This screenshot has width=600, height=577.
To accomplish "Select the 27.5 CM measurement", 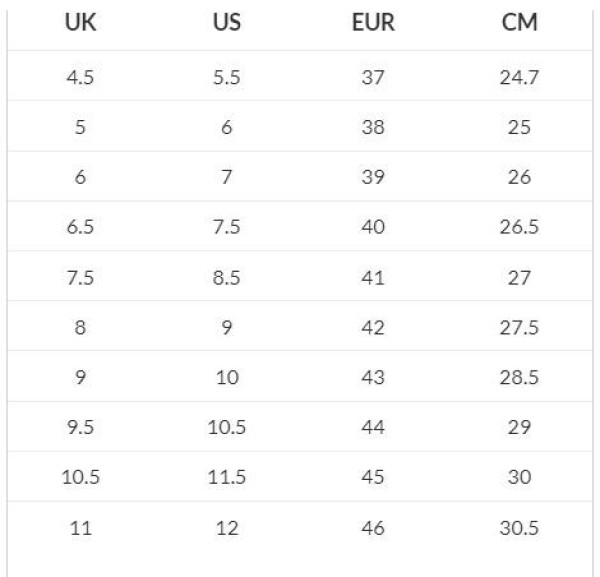I will [x=520, y=327].
